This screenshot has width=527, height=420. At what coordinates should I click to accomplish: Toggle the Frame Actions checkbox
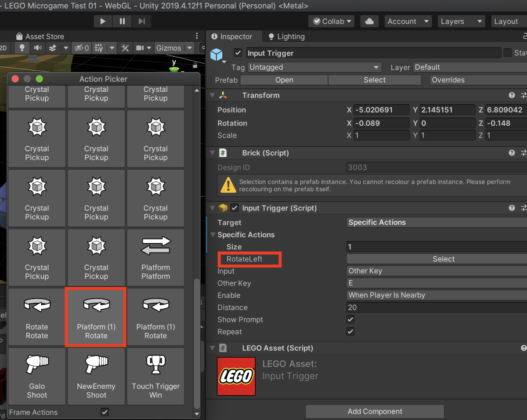(105, 412)
